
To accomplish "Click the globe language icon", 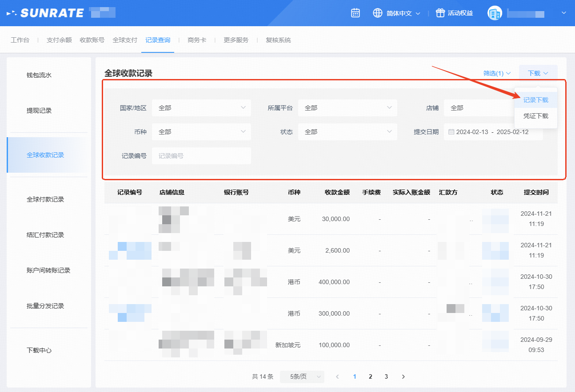I will [x=378, y=13].
